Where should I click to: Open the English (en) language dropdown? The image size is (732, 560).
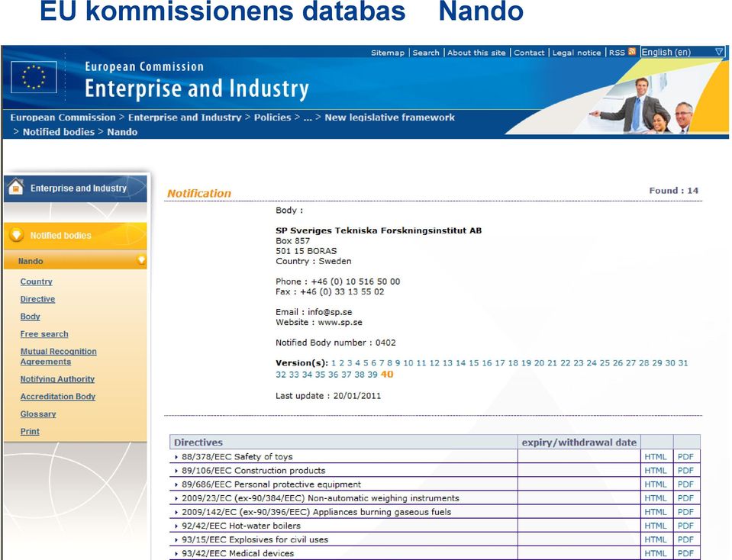pos(682,52)
